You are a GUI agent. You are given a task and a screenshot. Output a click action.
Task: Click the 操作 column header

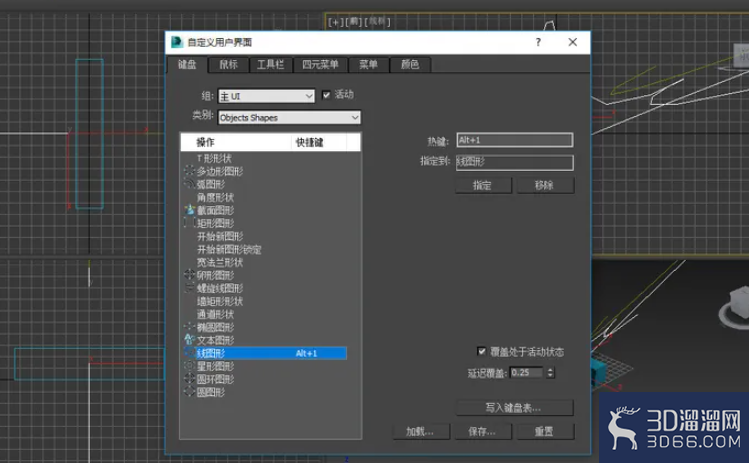(235, 142)
